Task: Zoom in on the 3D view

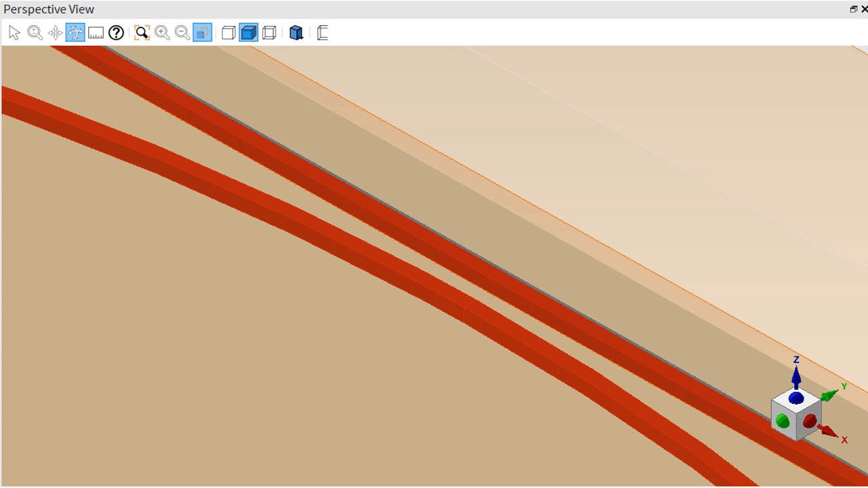Action: (162, 32)
